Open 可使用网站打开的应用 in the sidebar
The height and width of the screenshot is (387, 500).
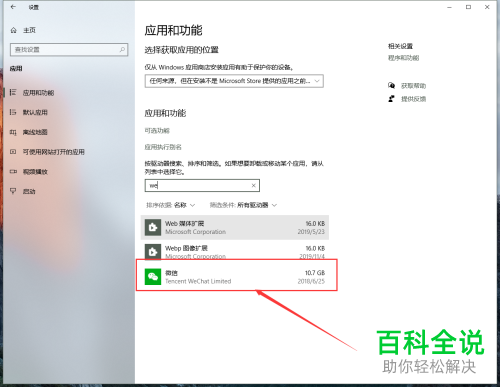pos(53,152)
